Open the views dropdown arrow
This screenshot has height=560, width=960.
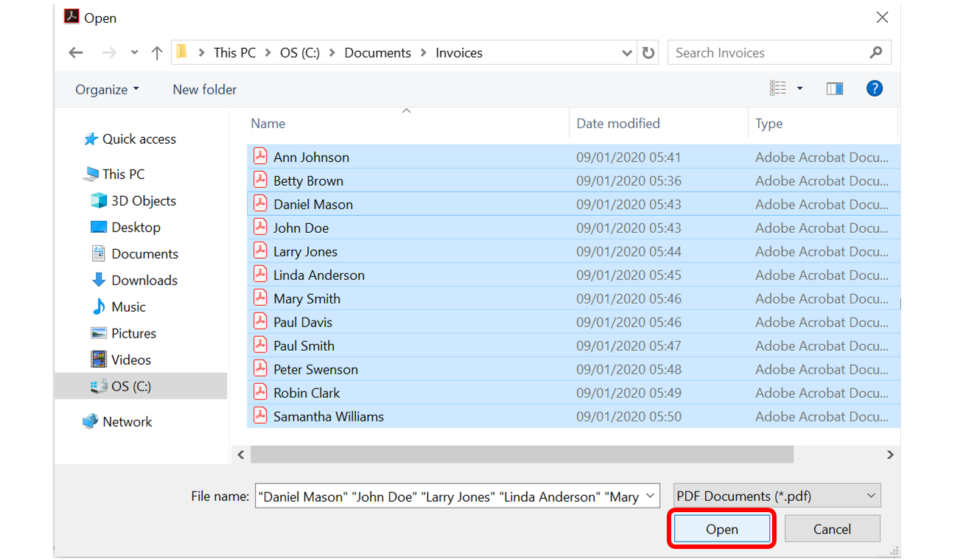[799, 87]
